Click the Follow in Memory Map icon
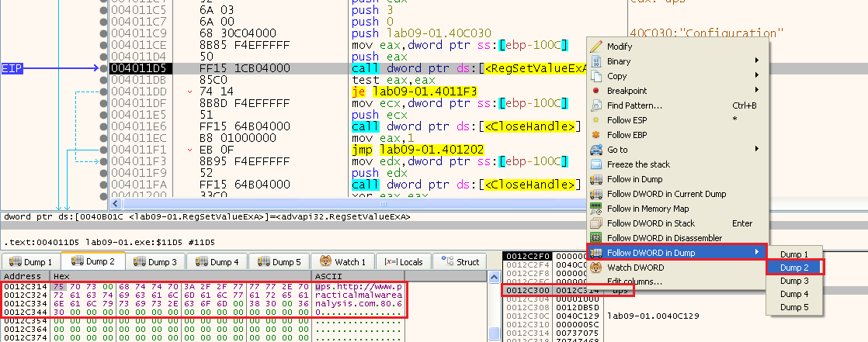The image size is (868, 342). [x=596, y=209]
